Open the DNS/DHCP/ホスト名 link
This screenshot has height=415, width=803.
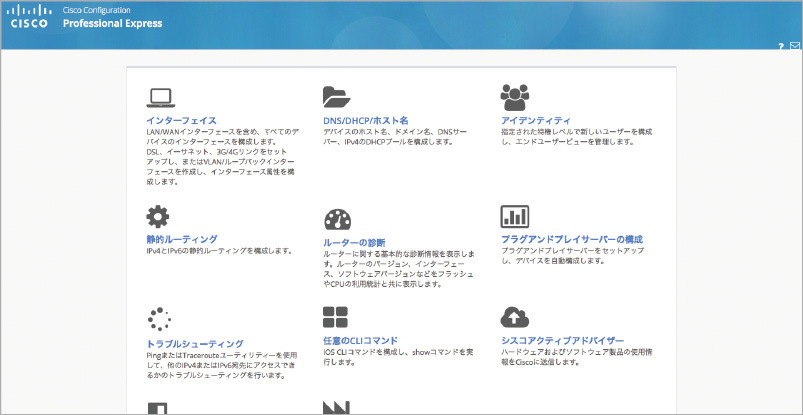[366, 121]
